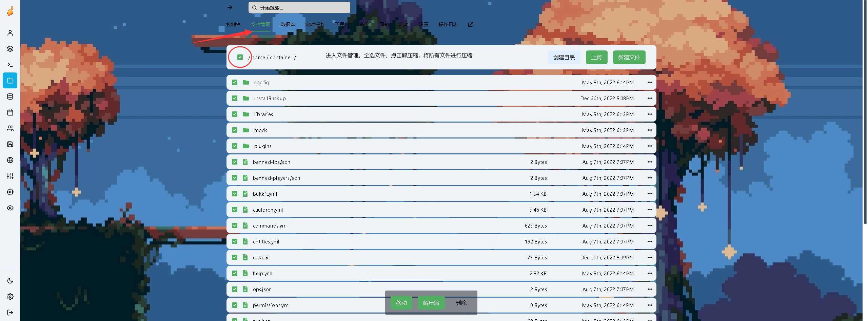Select the globe network icon in sidebar
The height and width of the screenshot is (321, 868).
click(x=10, y=160)
